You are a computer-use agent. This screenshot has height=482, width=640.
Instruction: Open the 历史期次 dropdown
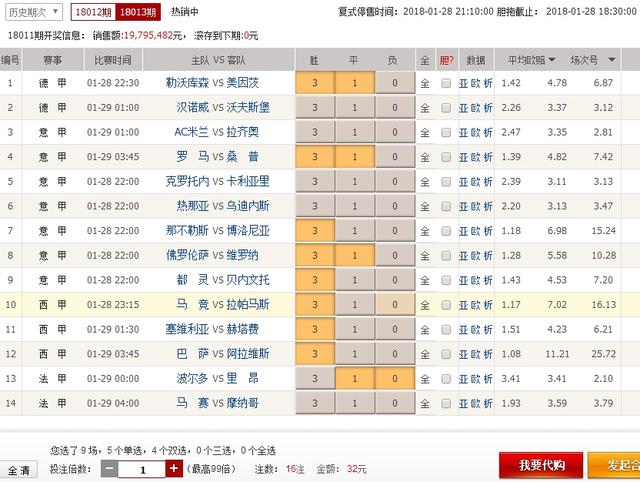tap(34, 12)
